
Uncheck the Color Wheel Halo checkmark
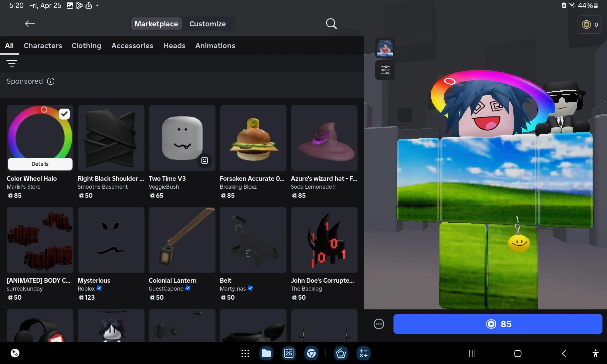(x=64, y=114)
